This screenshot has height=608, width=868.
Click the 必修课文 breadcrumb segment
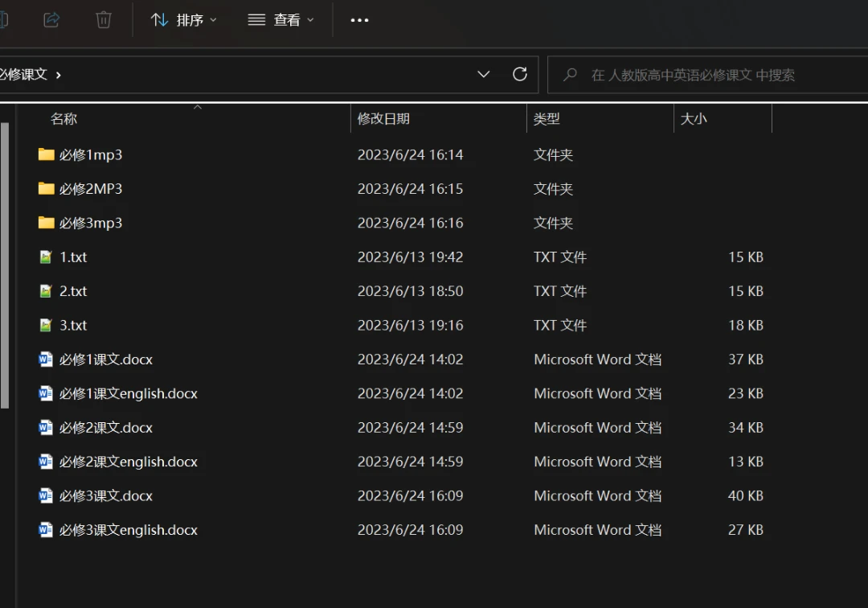[x=23, y=74]
